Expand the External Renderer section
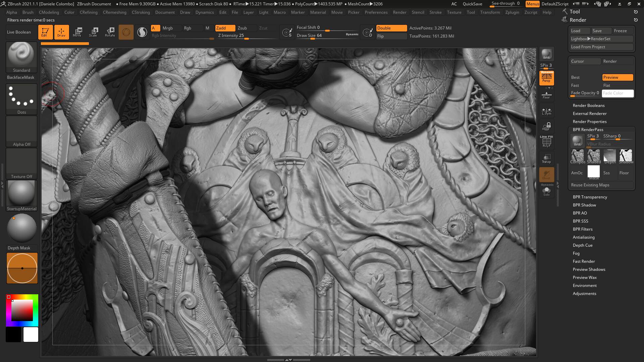644x362 pixels. pyautogui.click(x=590, y=114)
